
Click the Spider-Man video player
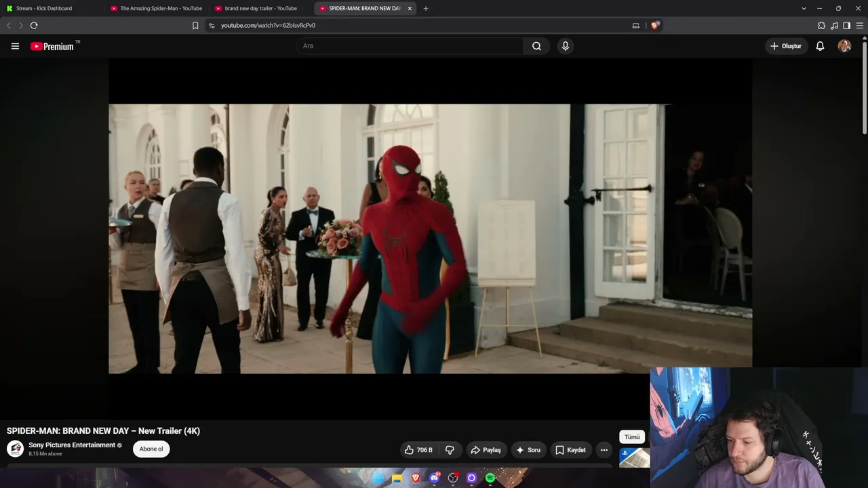430,239
